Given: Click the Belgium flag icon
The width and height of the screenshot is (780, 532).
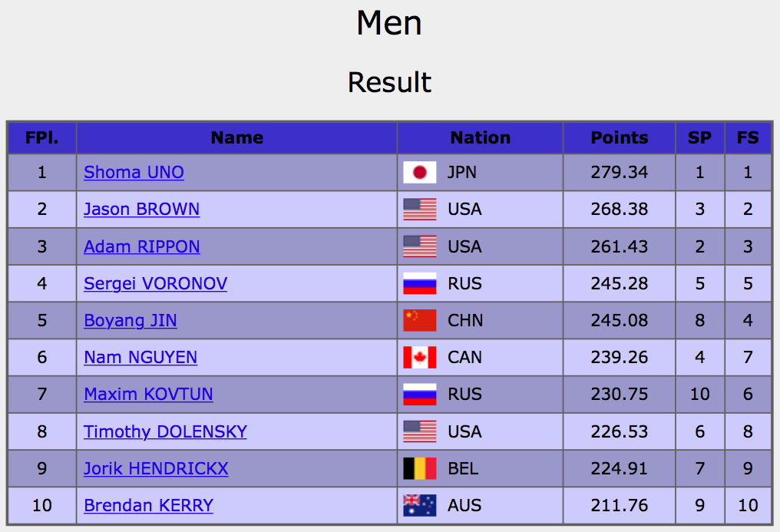Looking at the screenshot, I should (419, 468).
